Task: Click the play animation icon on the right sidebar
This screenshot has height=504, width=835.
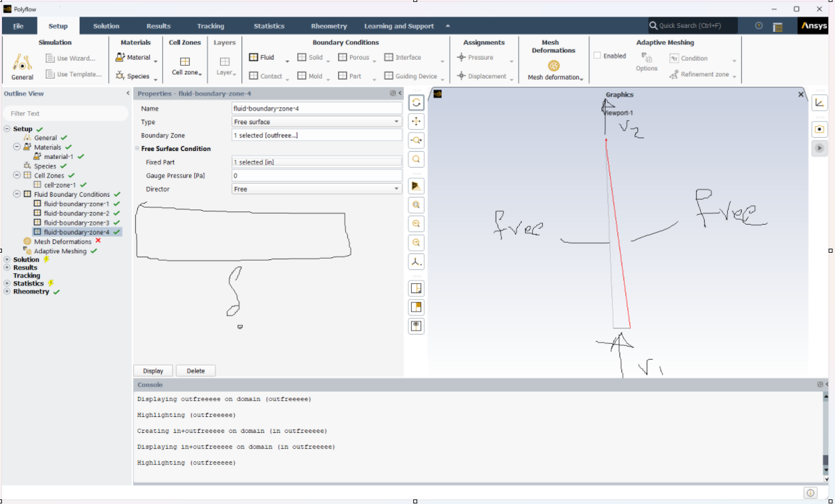Action: point(820,148)
